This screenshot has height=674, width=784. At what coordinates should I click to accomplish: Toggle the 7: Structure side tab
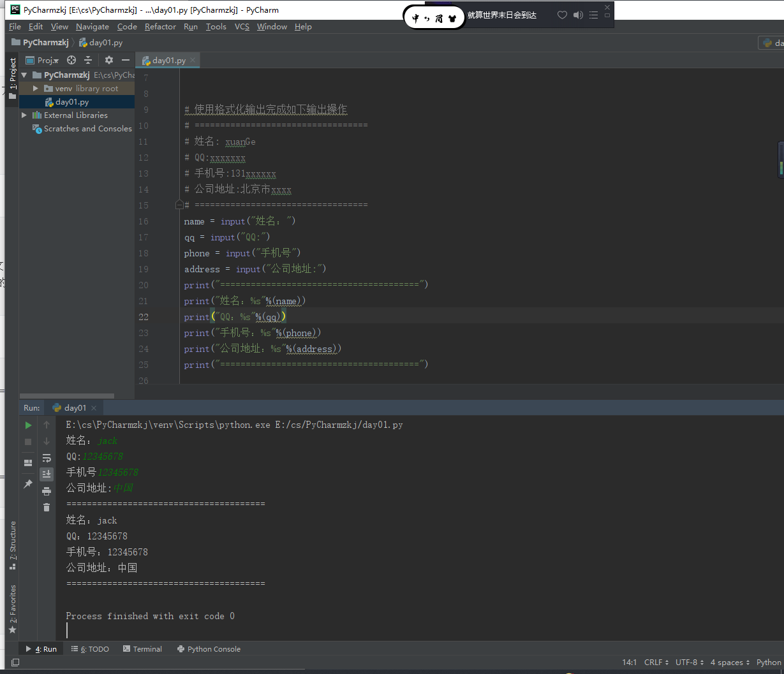coord(12,545)
